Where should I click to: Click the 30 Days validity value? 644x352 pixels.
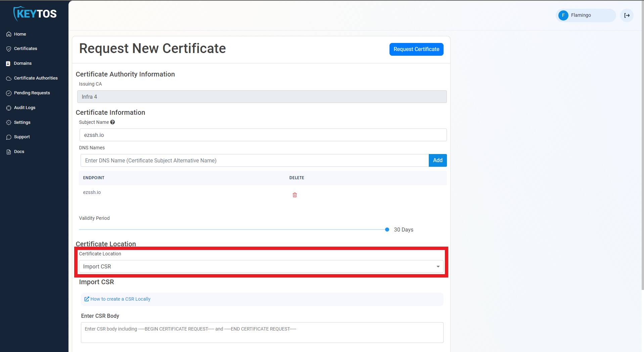pos(404,230)
